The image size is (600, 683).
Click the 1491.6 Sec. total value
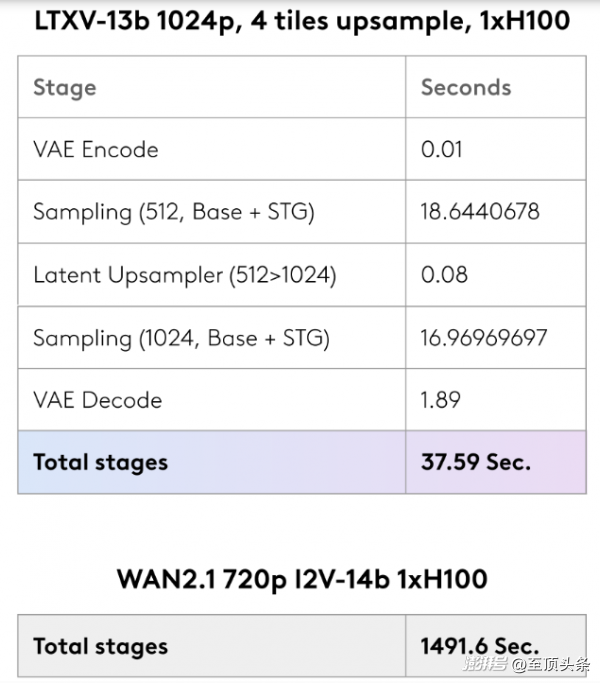click(x=480, y=646)
